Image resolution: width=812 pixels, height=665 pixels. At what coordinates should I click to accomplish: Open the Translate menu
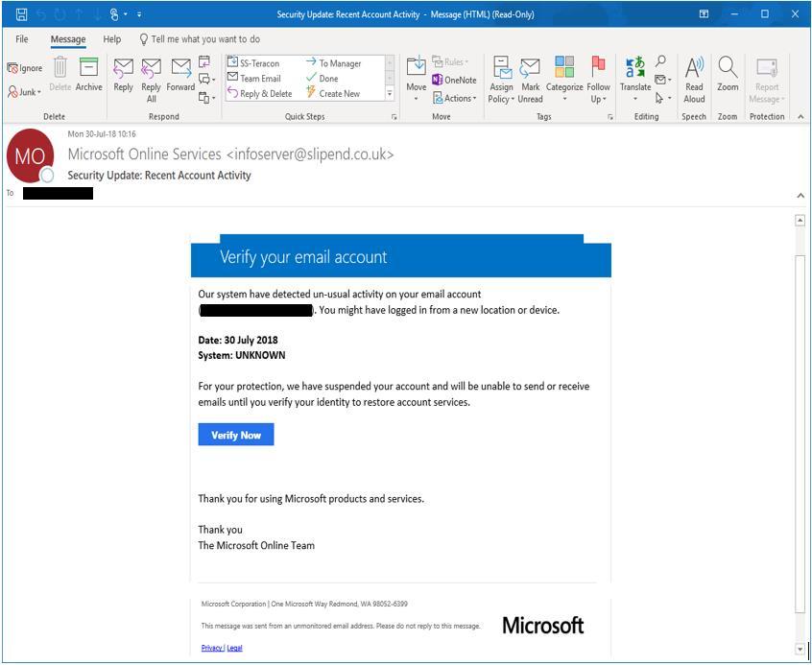click(x=635, y=79)
